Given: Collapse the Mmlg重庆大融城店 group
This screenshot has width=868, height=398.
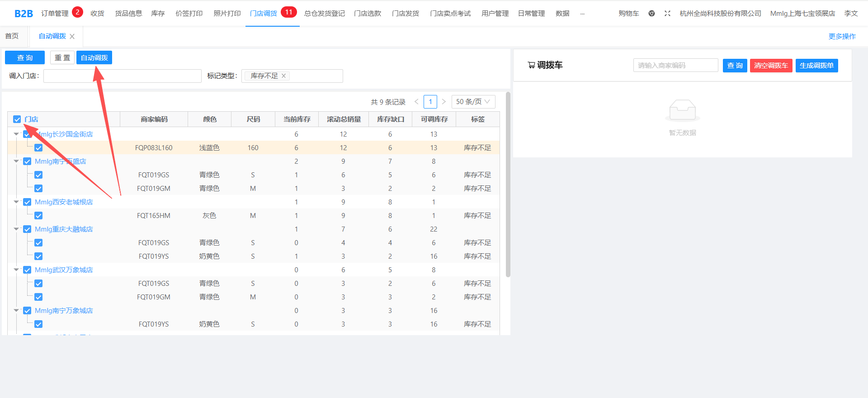Looking at the screenshot, I should pyautogui.click(x=16, y=229).
